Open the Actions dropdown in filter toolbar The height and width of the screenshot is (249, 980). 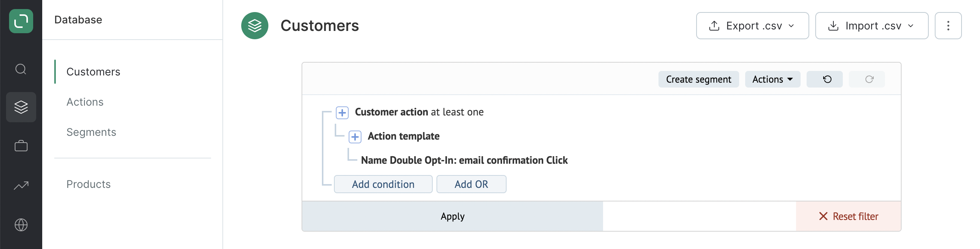(772, 79)
